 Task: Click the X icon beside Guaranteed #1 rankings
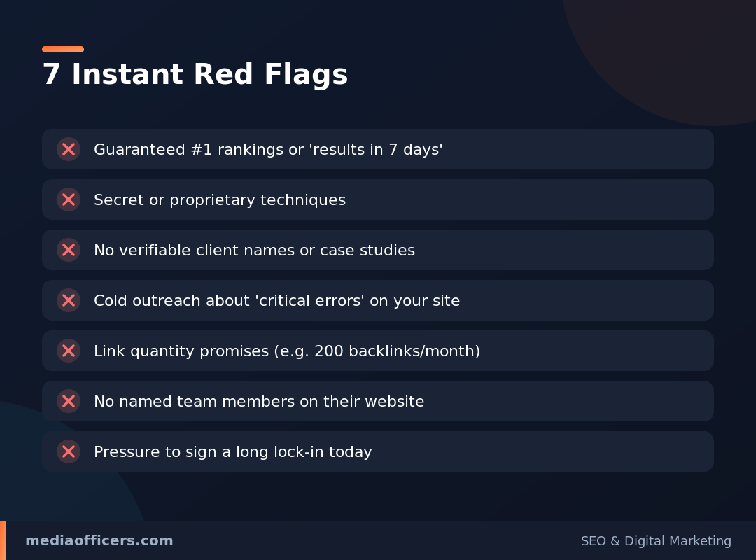coord(69,149)
